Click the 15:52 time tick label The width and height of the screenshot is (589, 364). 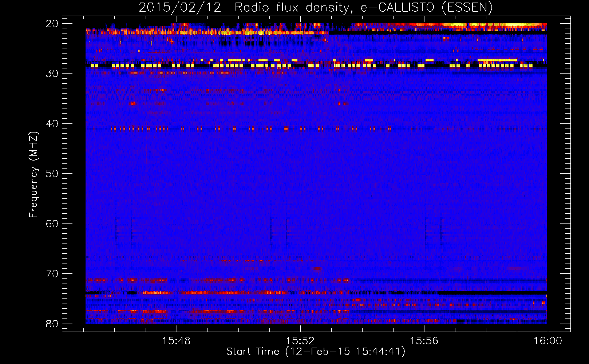(300, 341)
